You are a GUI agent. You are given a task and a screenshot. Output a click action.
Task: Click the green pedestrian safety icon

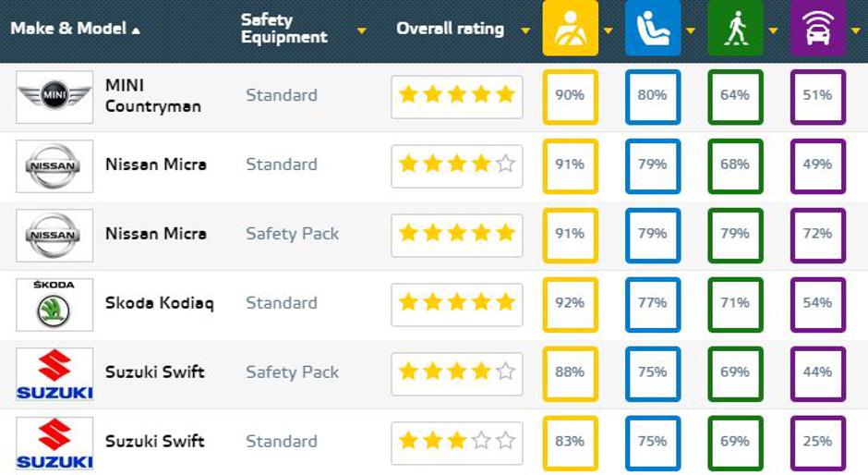pyautogui.click(x=735, y=29)
